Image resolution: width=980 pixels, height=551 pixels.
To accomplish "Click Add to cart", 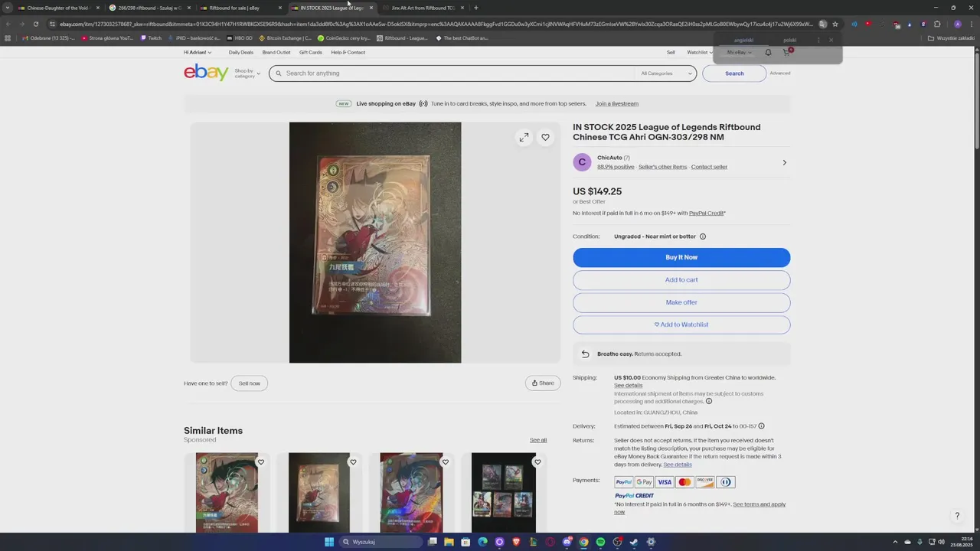I will (x=681, y=280).
